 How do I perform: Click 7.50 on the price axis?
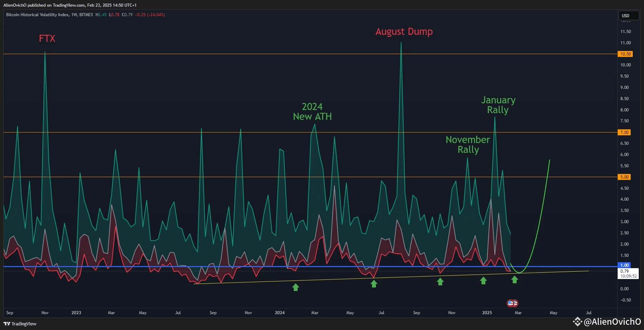(624, 121)
